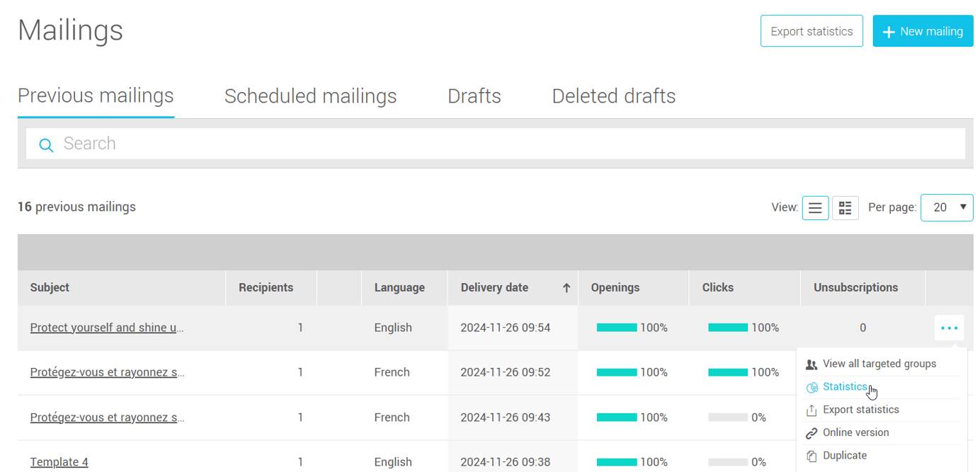Choose Duplicate in the context menu
Image resolution: width=980 pixels, height=472 pixels.
pos(844,455)
